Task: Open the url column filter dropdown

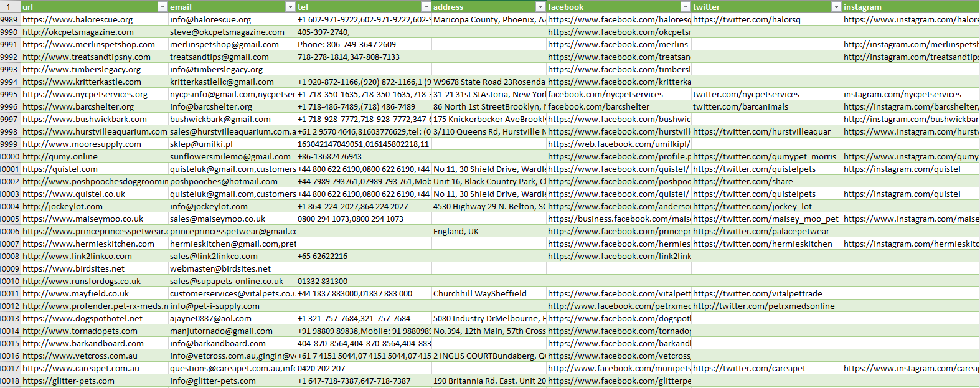Action: click(x=163, y=7)
